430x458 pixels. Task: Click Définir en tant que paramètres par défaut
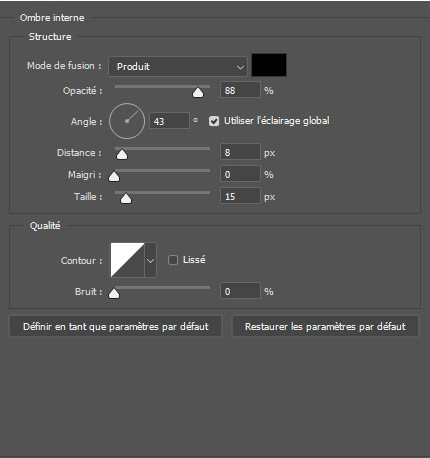(x=116, y=326)
